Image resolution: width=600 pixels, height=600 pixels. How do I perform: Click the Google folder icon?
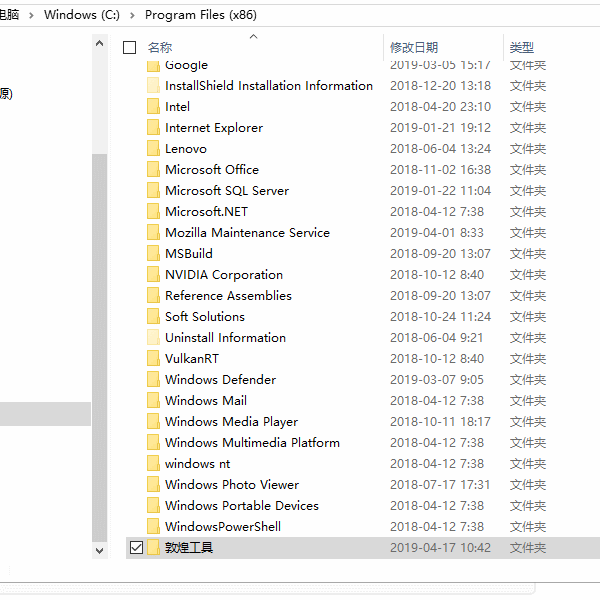153,66
